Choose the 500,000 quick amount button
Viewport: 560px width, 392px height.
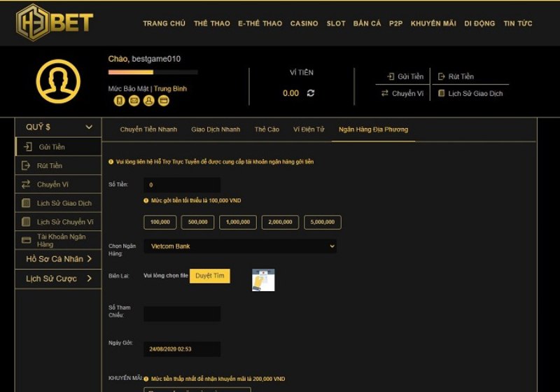point(197,222)
